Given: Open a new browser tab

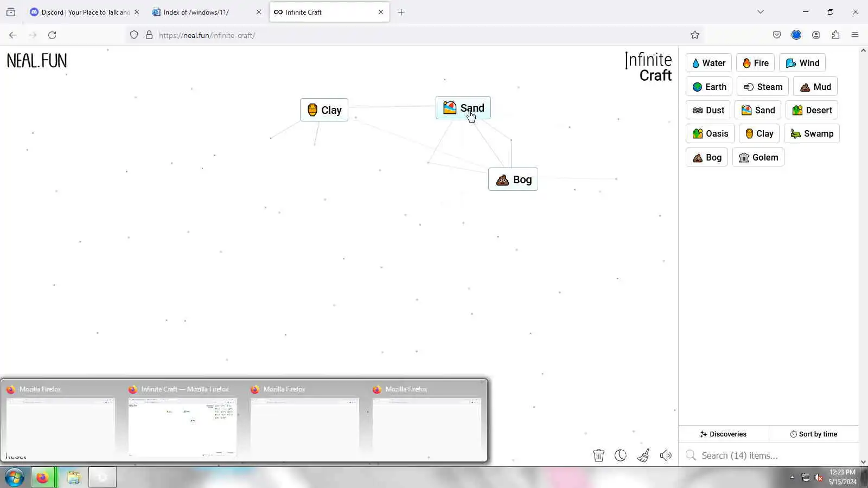Looking at the screenshot, I should point(401,12).
